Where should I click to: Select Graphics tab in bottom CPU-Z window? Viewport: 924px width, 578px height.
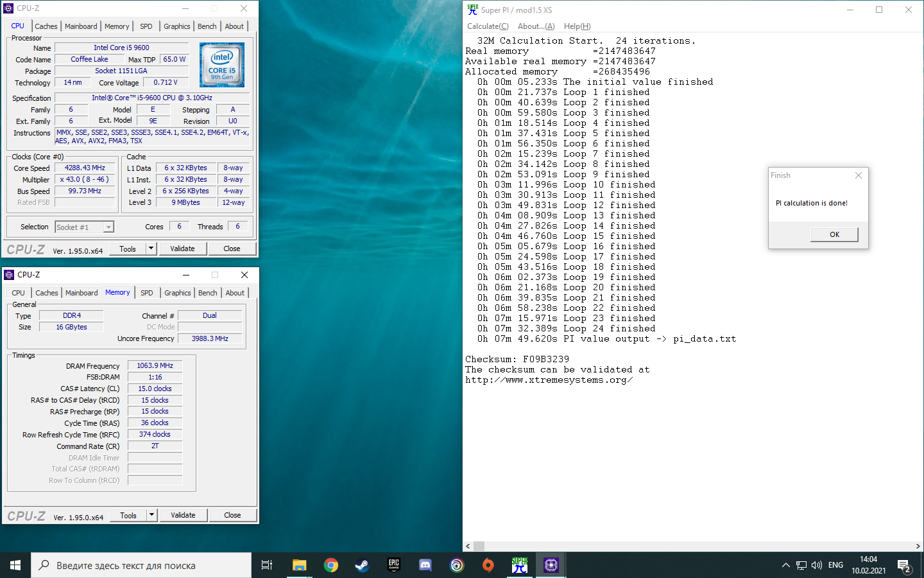pyautogui.click(x=178, y=293)
